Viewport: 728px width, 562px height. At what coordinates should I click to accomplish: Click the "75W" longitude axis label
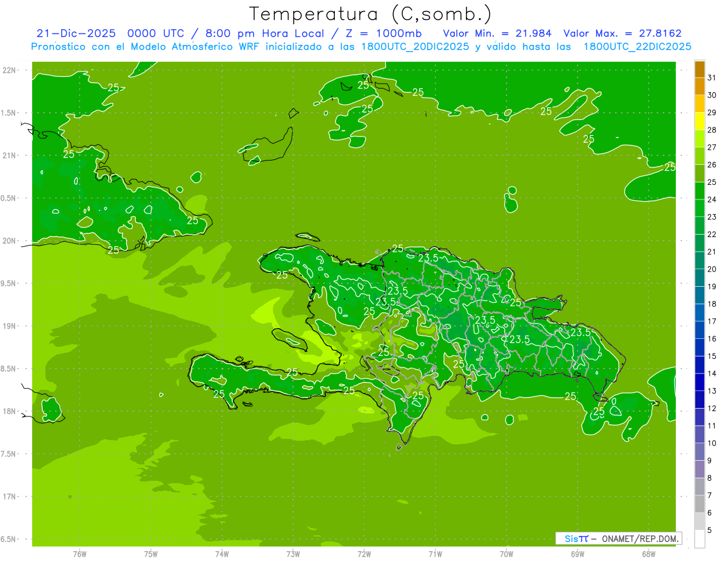(x=151, y=554)
